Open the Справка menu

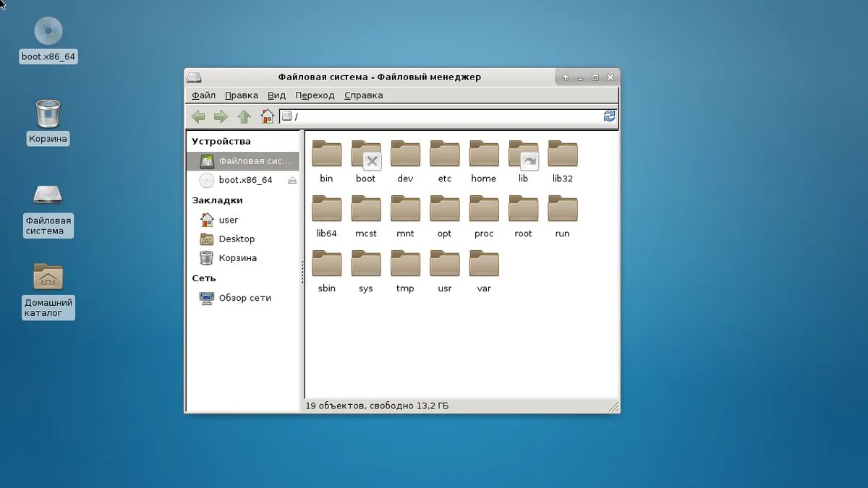coord(364,95)
